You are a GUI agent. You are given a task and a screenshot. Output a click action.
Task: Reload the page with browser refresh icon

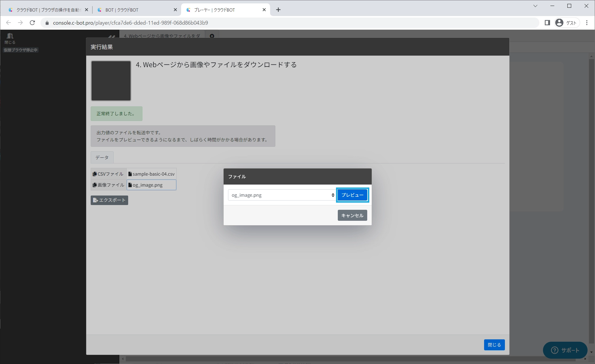pos(32,23)
